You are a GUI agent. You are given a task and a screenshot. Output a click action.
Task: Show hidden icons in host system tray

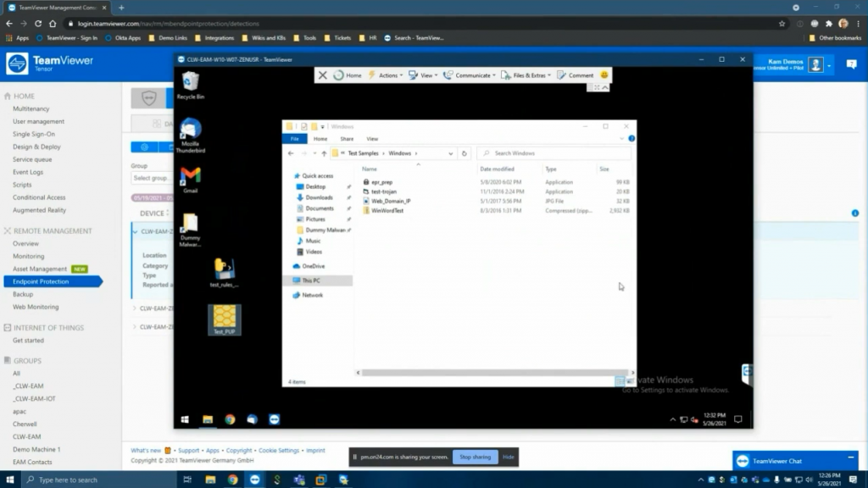click(700, 480)
